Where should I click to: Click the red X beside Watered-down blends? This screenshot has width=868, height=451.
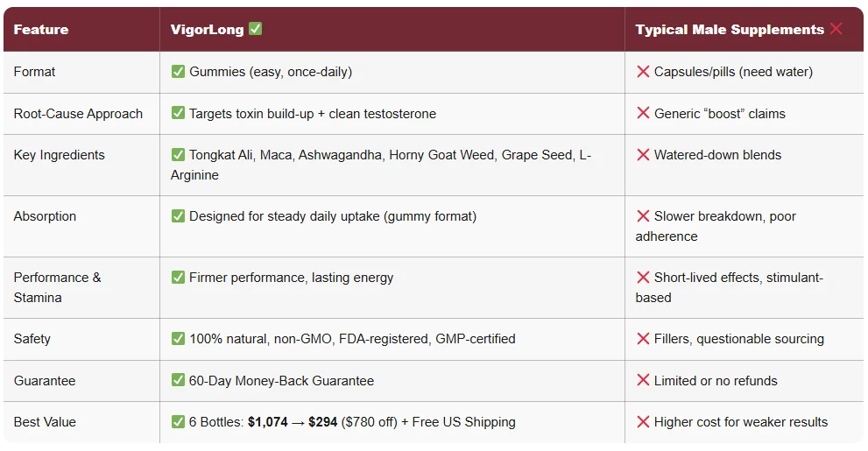pos(643,155)
